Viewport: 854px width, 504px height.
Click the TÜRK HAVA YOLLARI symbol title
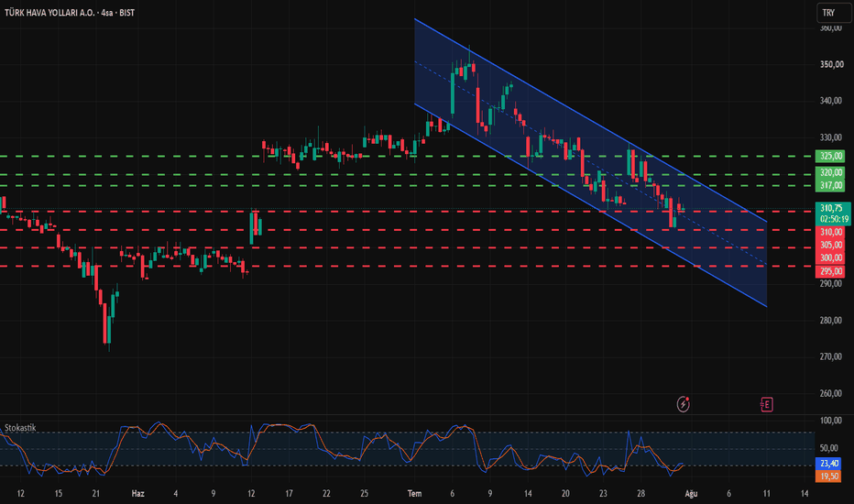(49, 13)
